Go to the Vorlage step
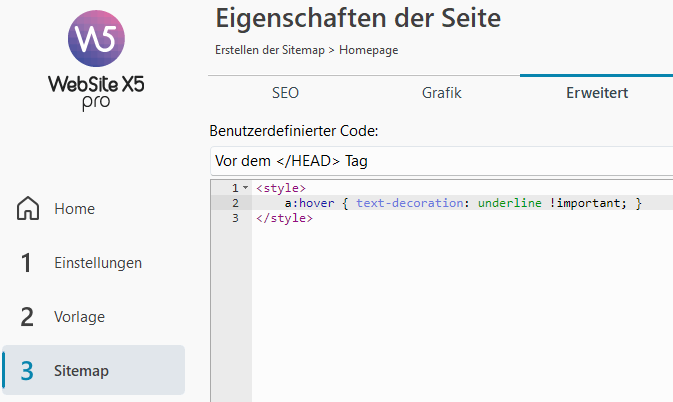 coord(79,317)
